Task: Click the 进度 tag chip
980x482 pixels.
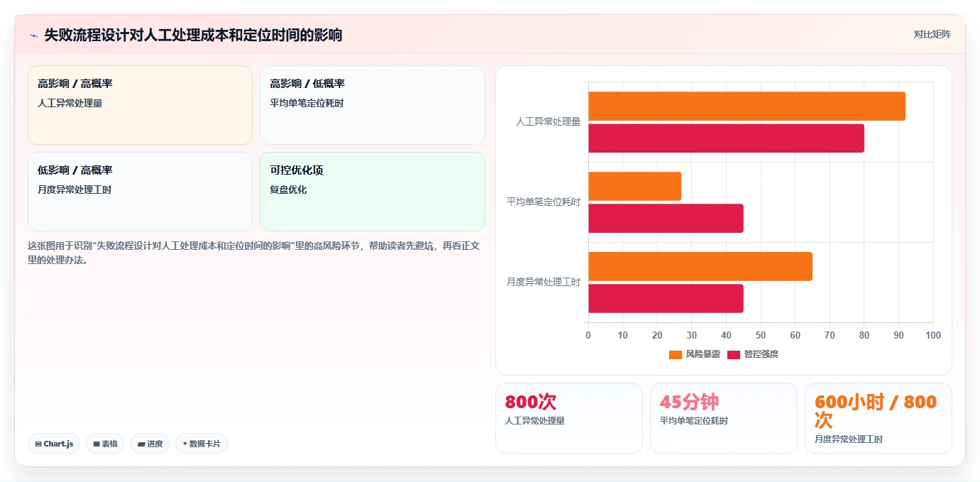Action: (150, 444)
